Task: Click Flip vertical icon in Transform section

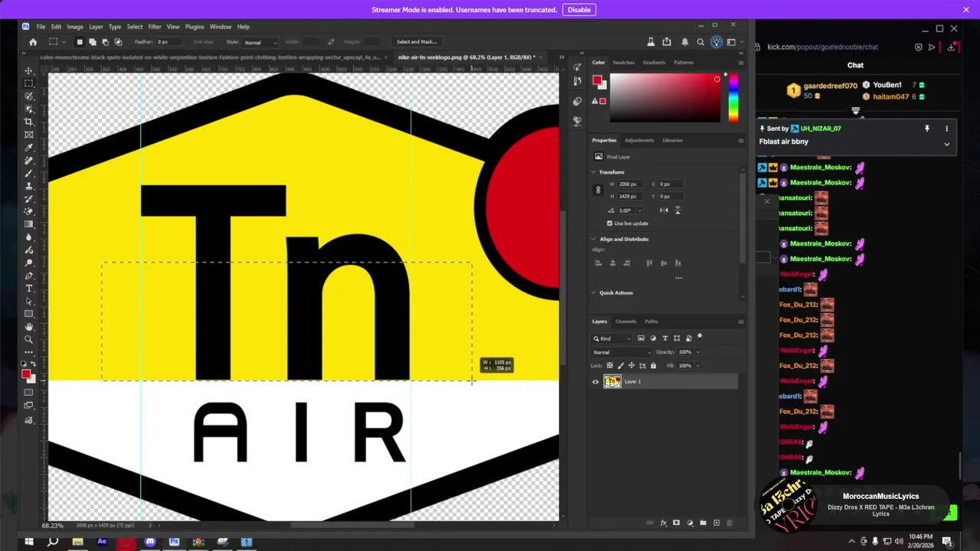Action: click(x=677, y=210)
